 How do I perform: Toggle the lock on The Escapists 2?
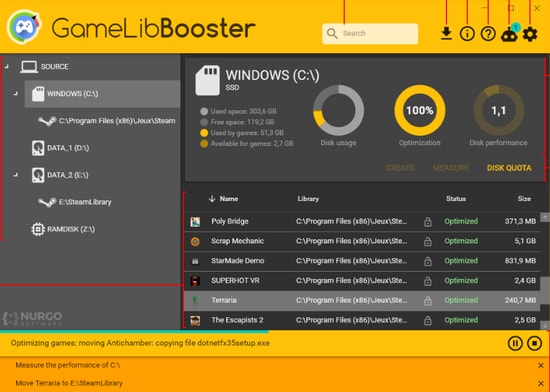pos(427,320)
